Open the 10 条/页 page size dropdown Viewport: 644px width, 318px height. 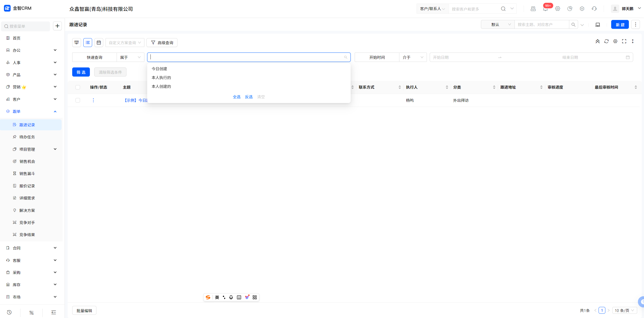624,310
